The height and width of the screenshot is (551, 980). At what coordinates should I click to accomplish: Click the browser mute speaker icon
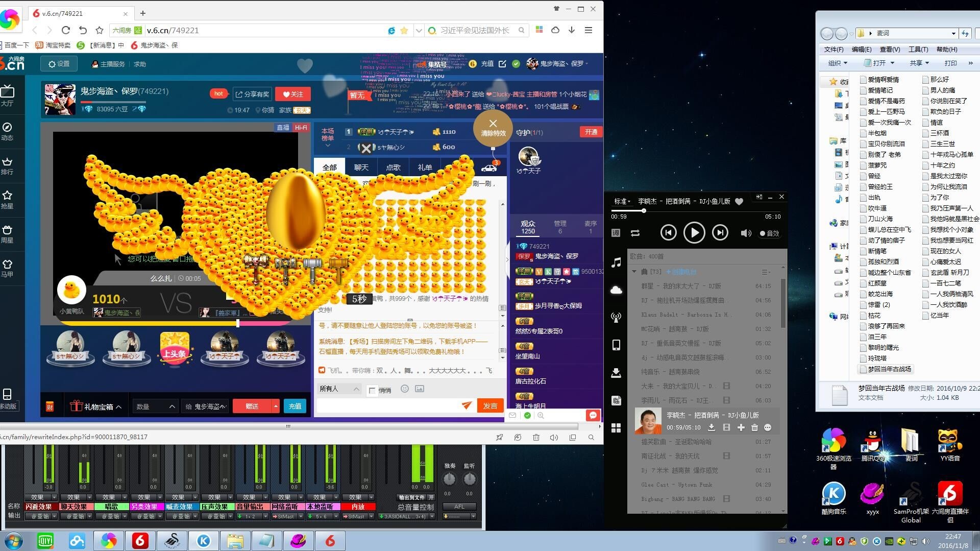(554, 437)
